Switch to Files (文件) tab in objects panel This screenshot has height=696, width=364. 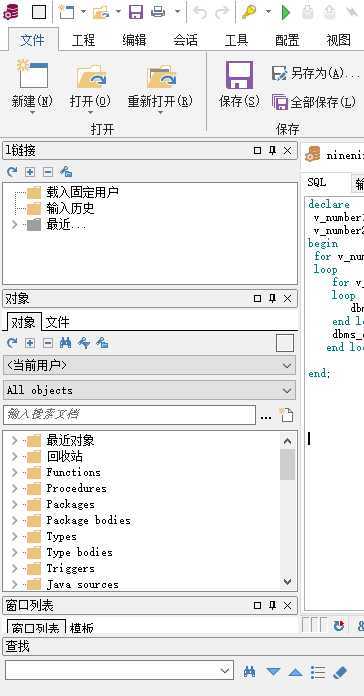click(x=58, y=322)
